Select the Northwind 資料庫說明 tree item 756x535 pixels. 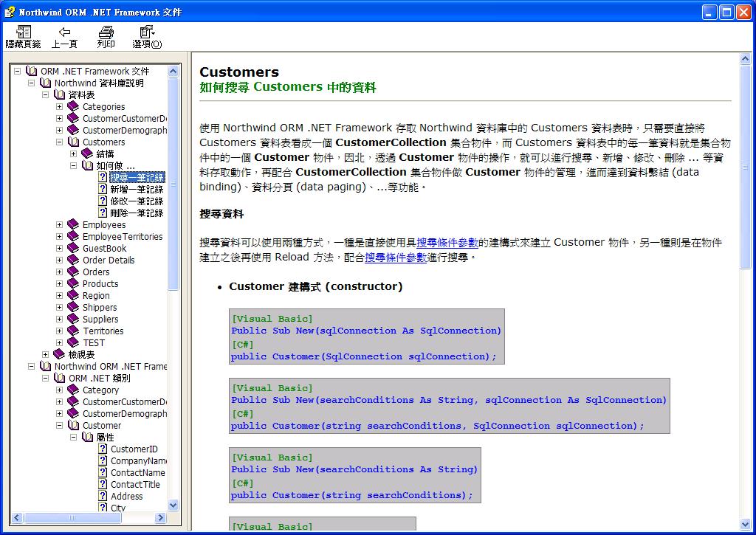(99, 83)
